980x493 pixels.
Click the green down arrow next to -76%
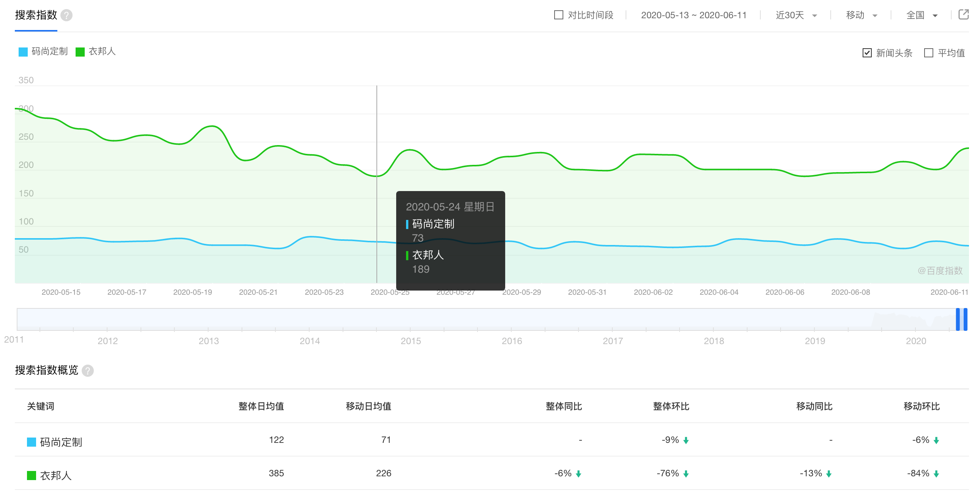(x=686, y=474)
